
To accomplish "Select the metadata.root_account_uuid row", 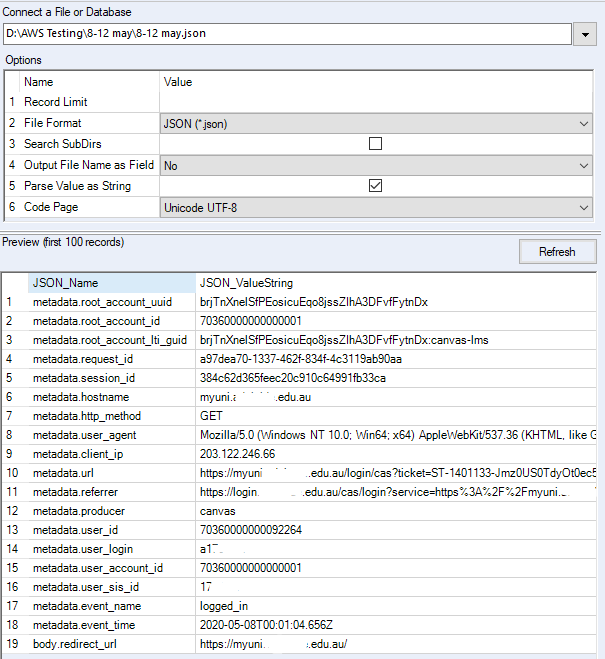I will click(x=102, y=302).
